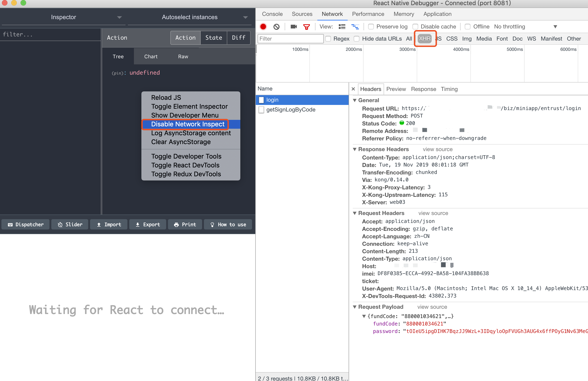This screenshot has height=381, width=588.
Task: Toggle the waterfall overview view
Action: pyautogui.click(x=355, y=27)
